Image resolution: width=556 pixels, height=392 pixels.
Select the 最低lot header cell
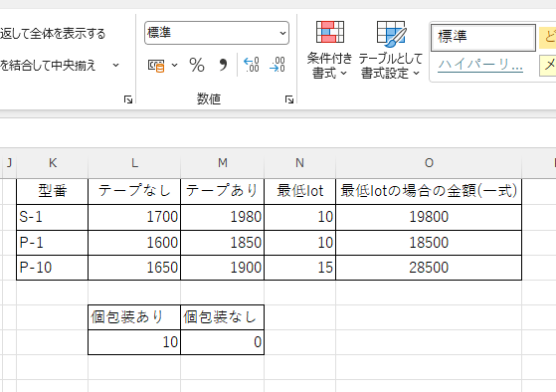coord(300,191)
